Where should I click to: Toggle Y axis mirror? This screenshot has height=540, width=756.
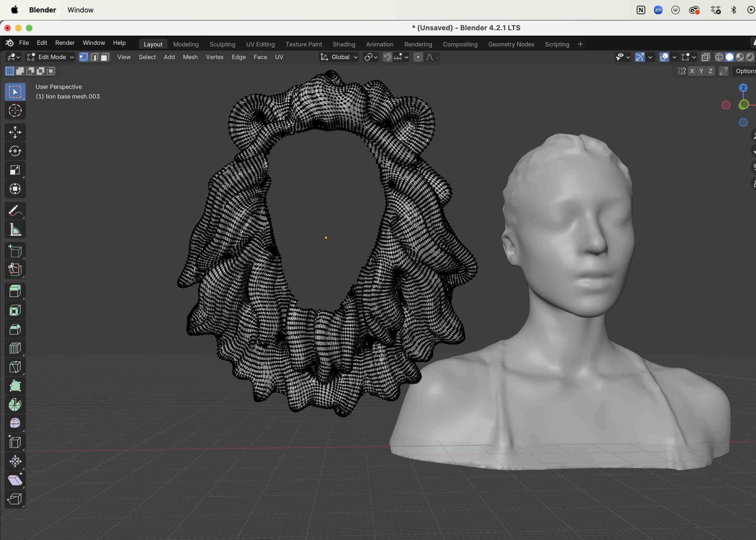point(701,71)
